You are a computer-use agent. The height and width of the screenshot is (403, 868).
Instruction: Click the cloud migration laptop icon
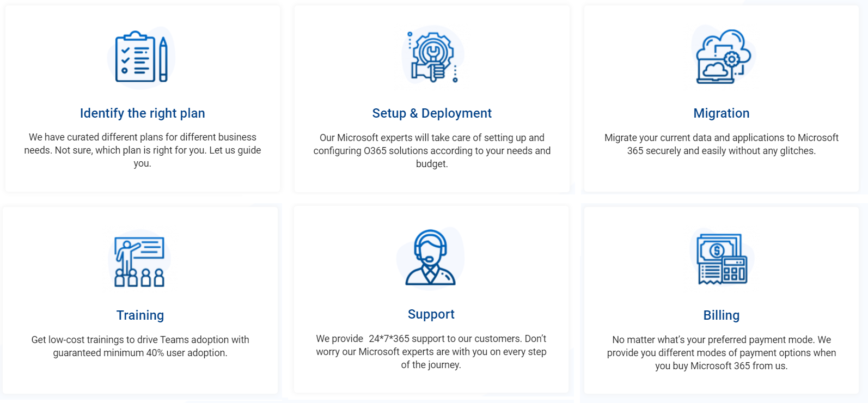pyautogui.click(x=723, y=57)
